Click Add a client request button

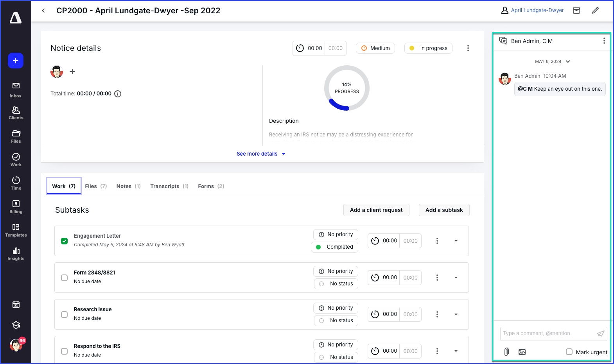coord(376,210)
